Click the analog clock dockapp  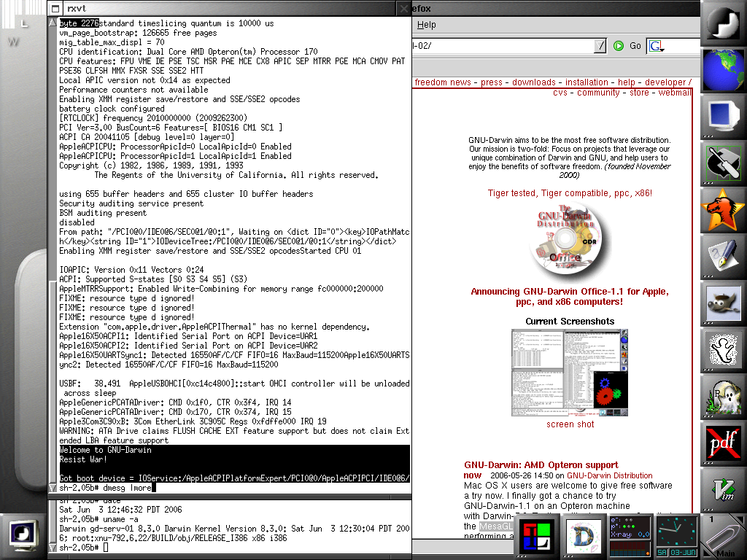[676, 531]
